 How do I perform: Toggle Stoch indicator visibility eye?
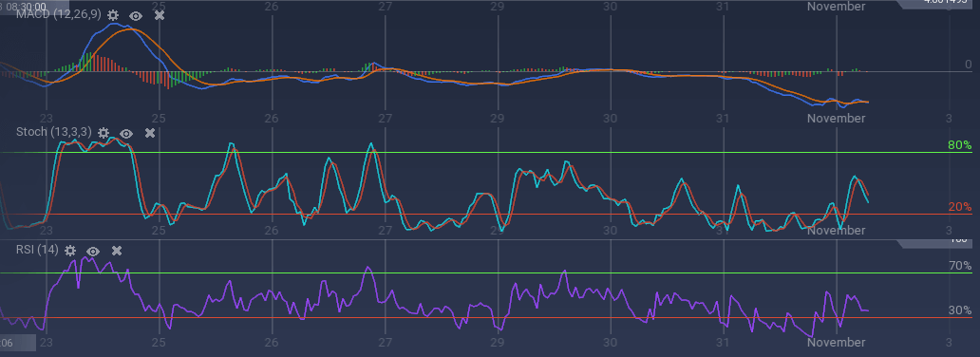coord(126,133)
